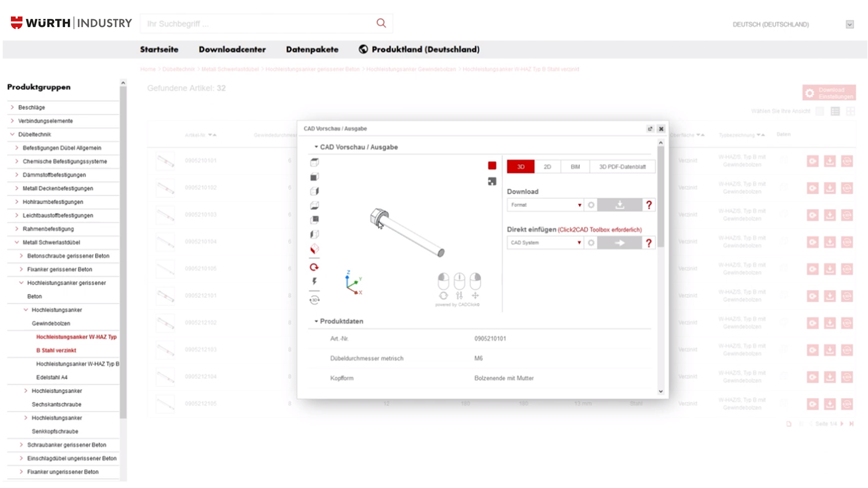
Task: Open Dübeltechnik breadcrumb link
Action: [x=179, y=69]
